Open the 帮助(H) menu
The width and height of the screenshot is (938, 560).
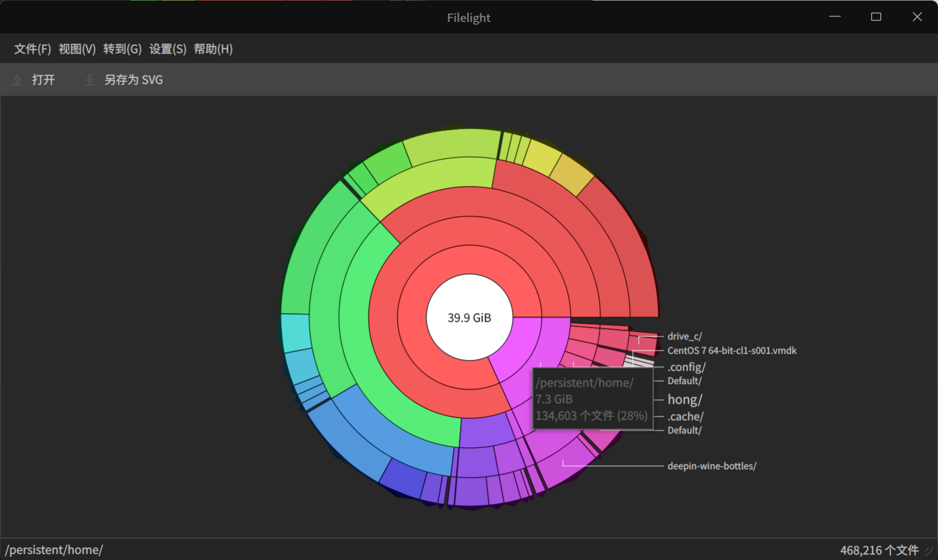pos(213,49)
